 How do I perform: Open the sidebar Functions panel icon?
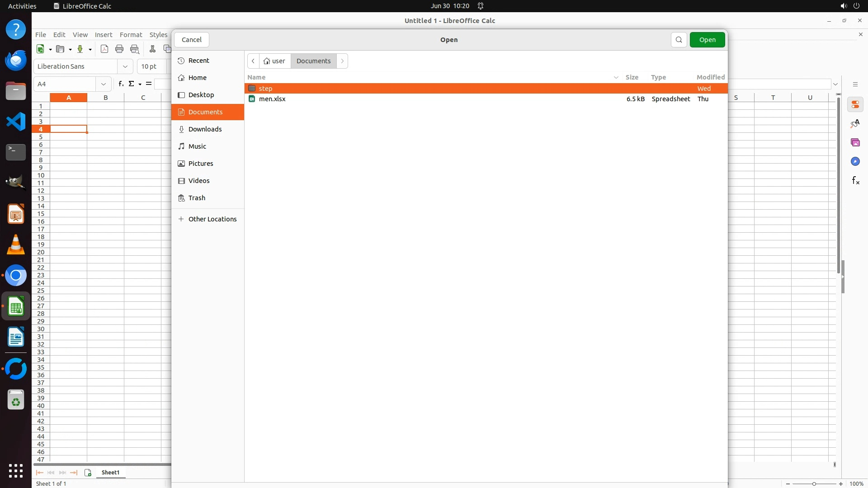855,181
